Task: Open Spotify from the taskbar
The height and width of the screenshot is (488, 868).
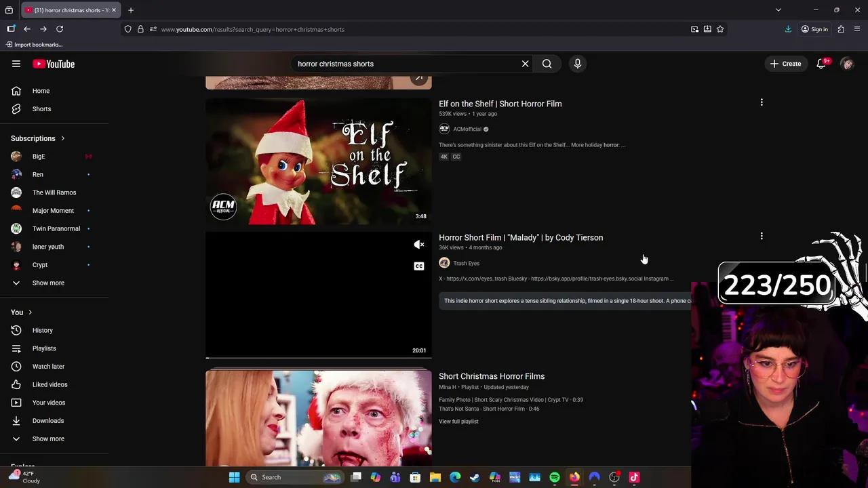Action: click(x=555, y=477)
